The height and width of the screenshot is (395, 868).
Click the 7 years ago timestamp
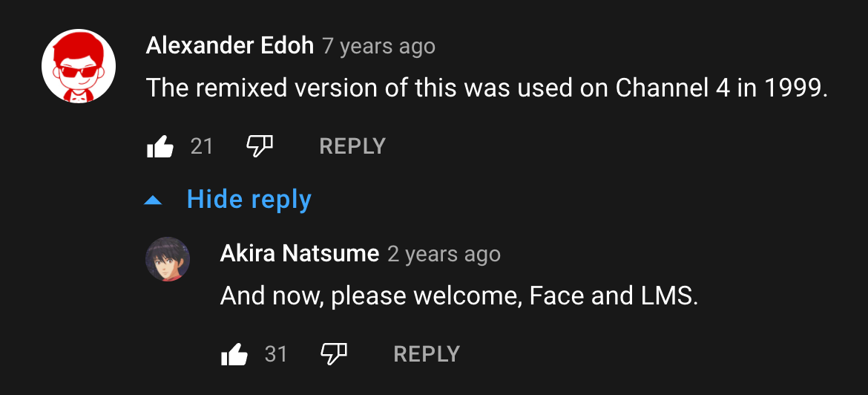[379, 47]
